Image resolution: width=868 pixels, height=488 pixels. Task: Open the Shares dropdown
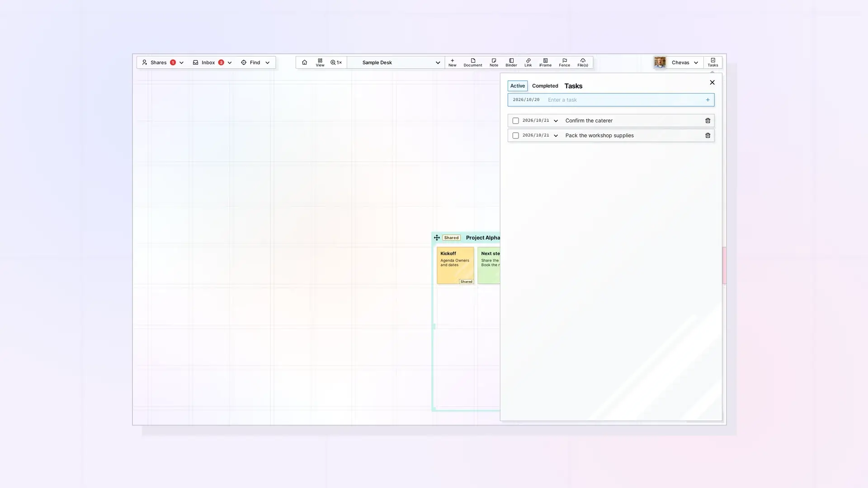click(x=163, y=62)
